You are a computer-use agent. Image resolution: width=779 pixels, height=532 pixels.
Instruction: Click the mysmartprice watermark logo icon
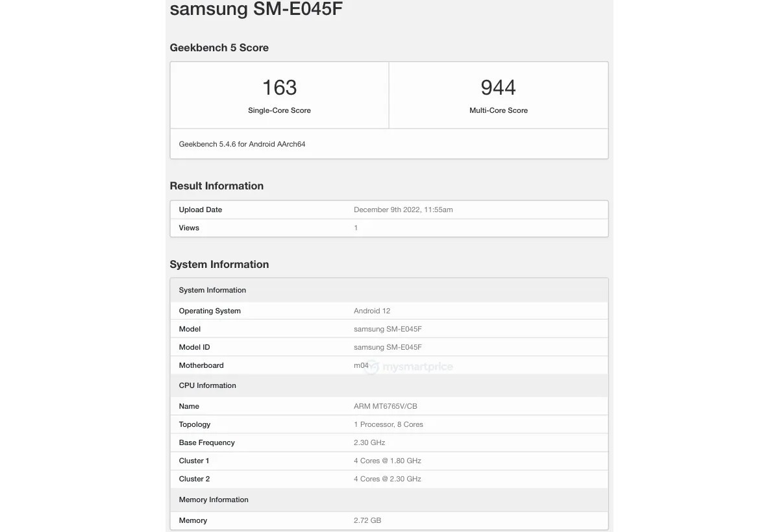(373, 367)
